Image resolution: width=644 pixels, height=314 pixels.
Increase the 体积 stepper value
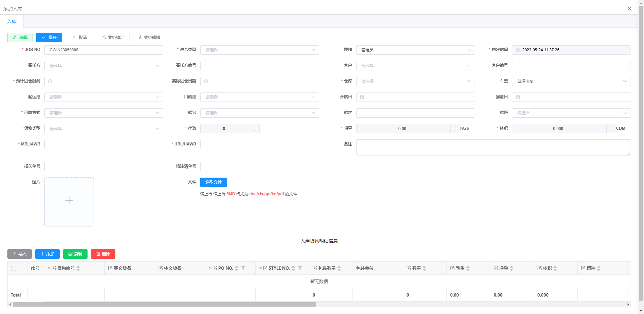coord(611,126)
